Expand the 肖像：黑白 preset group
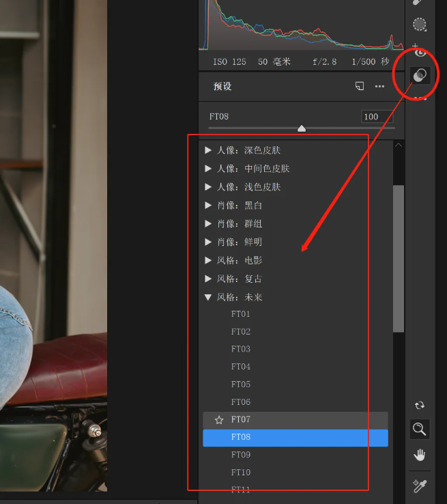Image resolution: width=447 pixels, height=504 pixels. tap(208, 205)
